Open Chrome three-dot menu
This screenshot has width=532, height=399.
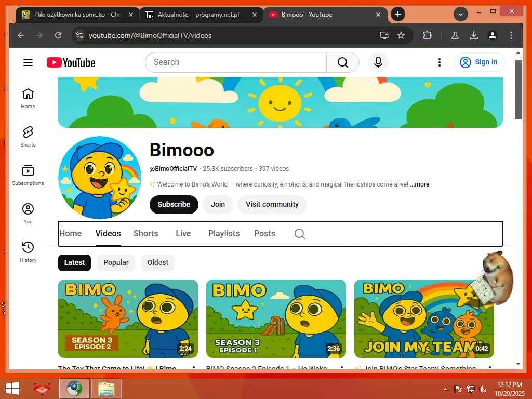tap(511, 35)
